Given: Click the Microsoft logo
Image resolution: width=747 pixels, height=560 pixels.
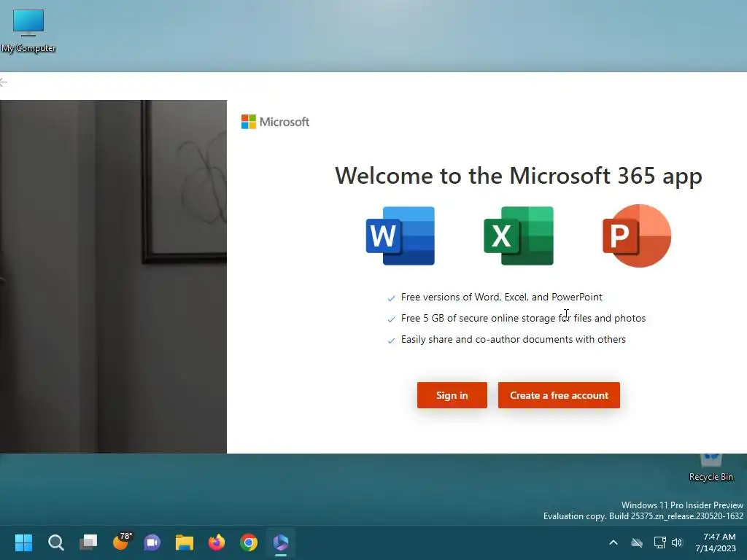Looking at the screenshot, I should click(x=275, y=122).
